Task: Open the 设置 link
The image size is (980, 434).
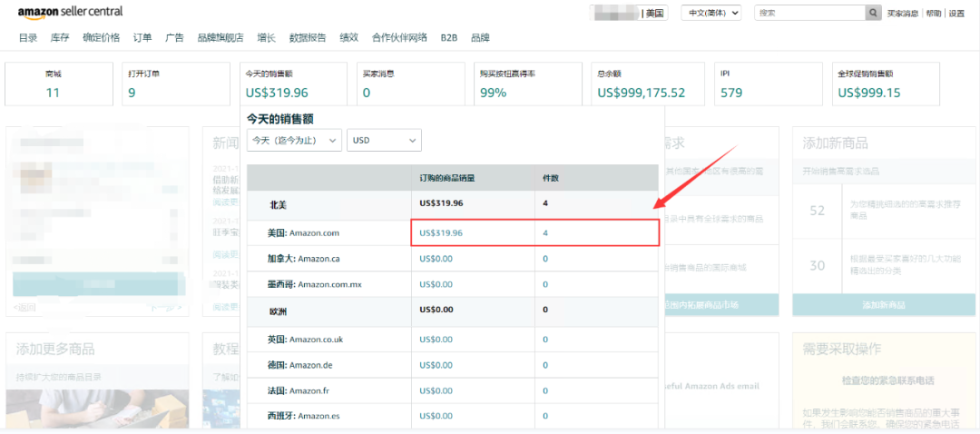Action: tap(956, 14)
